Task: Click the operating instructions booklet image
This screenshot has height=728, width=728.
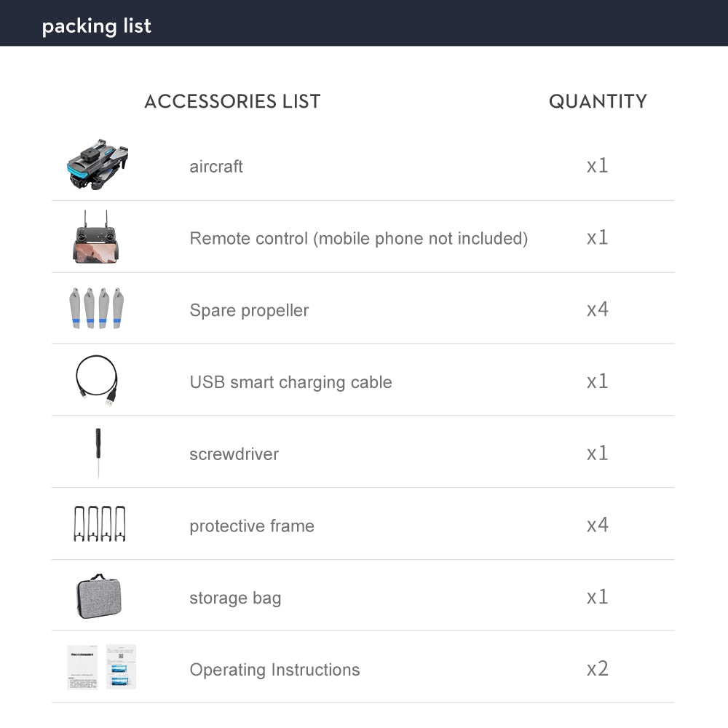Action: [x=101, y=667]
